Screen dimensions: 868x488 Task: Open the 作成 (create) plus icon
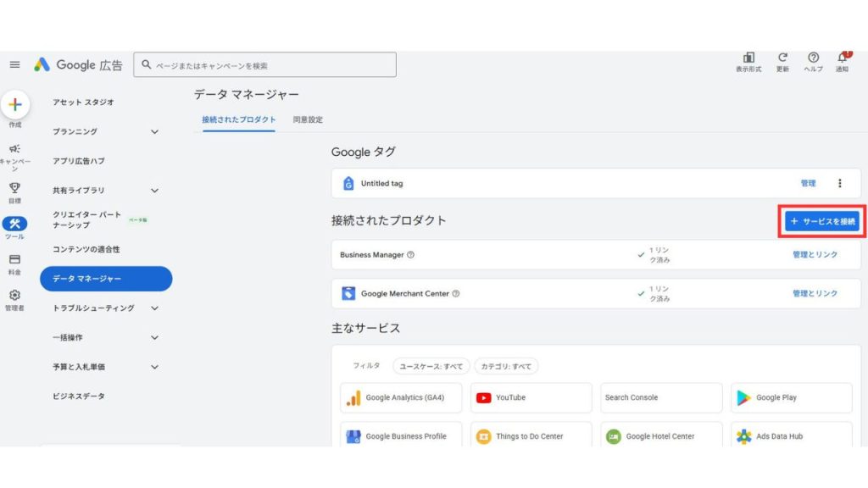coord(17,106)
